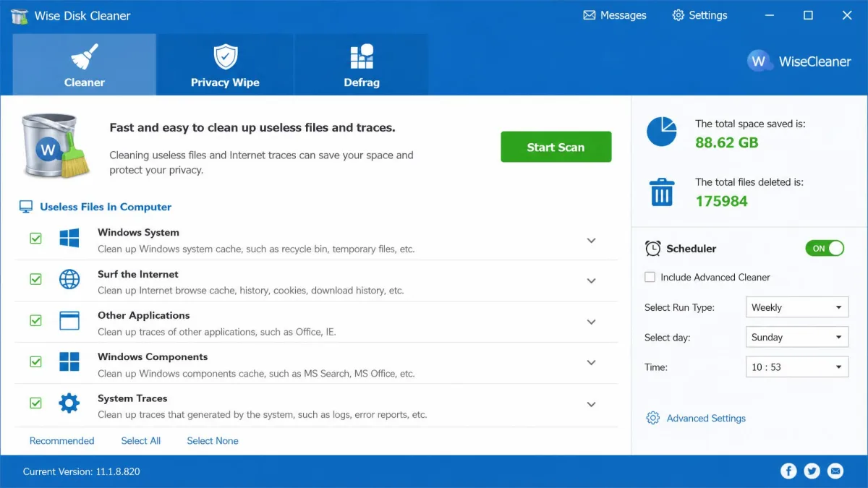The width and height of the screenshot is (868, 488).
Task: Expand the Surf the Internet chevron
Action: coord(591,281)
